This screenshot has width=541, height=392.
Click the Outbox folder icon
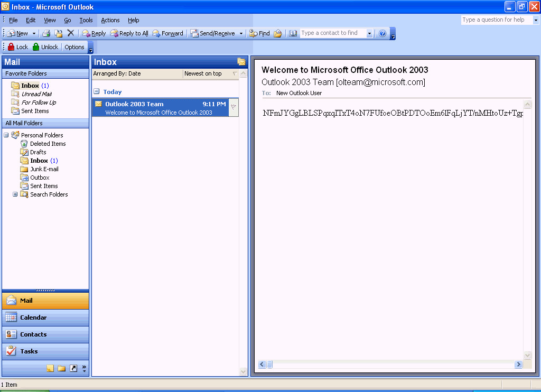pyautogui.click(x=24, y=178)
